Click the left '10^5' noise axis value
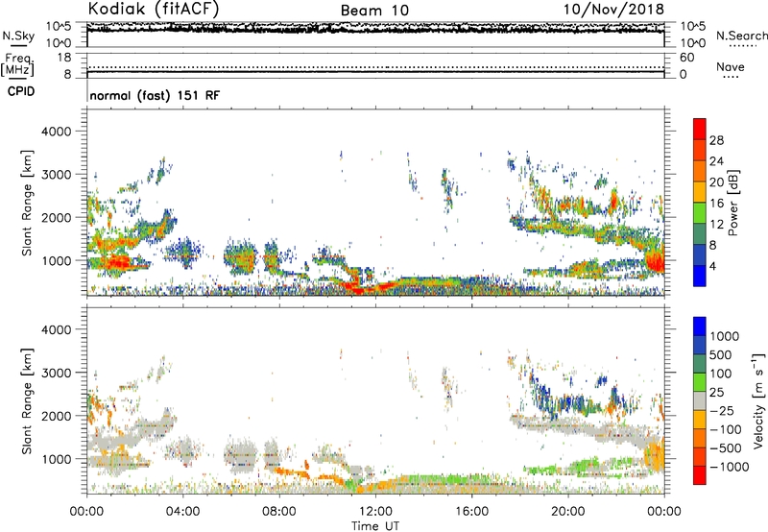This screenshot has width=768, height=532. (59, 26)
